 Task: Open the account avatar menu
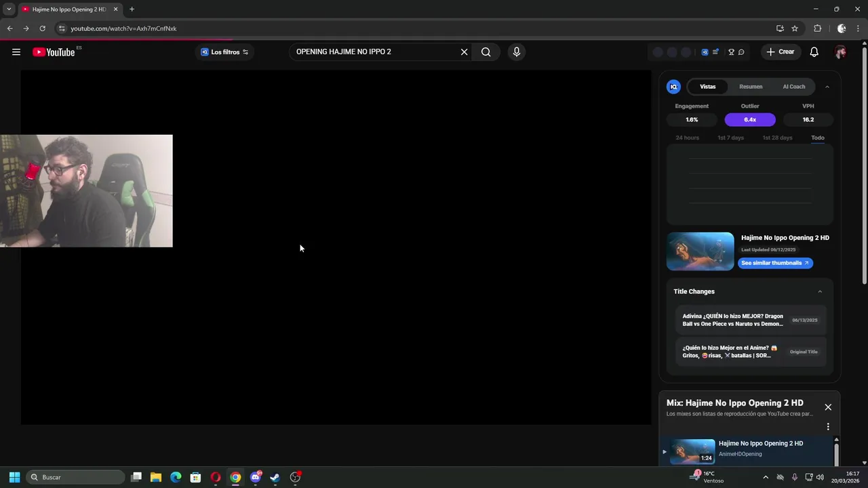(x=840, y=52)
